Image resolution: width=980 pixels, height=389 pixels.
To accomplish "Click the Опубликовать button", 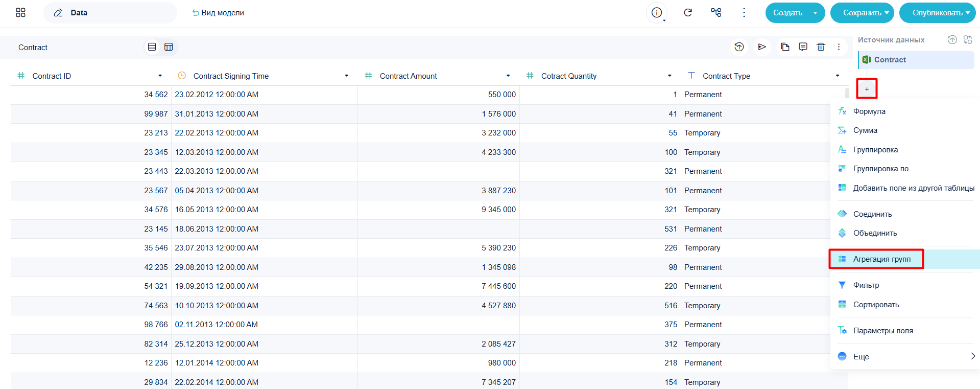I will coord(937,13).
